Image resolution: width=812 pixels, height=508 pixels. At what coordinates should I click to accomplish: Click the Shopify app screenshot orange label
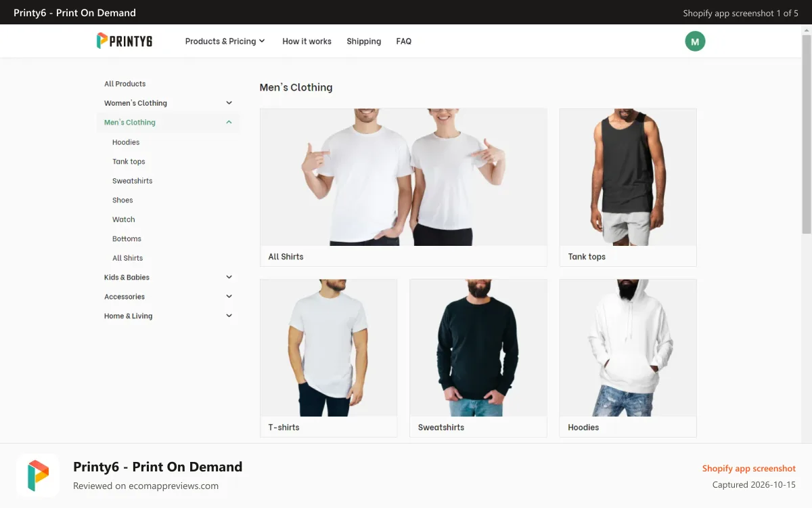[x=748, y=469]
